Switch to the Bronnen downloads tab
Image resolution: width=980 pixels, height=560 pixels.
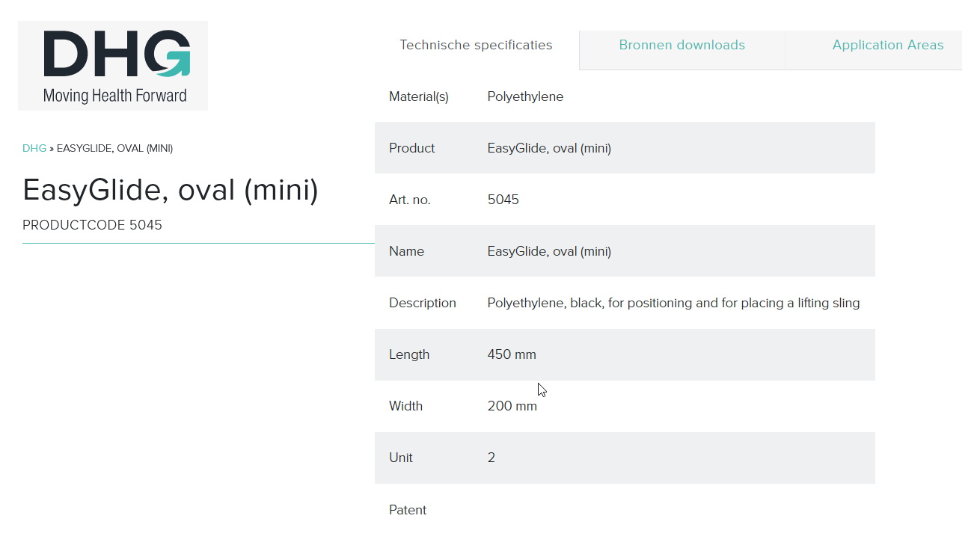pyautogui.click(x=682, y=45)
